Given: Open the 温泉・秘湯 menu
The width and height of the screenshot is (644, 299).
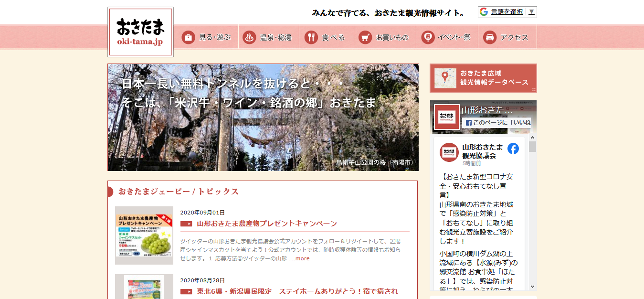Looking at the screenshot, I should (268, 37).
